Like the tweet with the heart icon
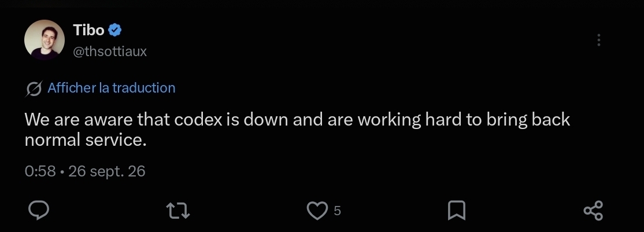Viewport: 644px width, 232px height. point(317,211)
